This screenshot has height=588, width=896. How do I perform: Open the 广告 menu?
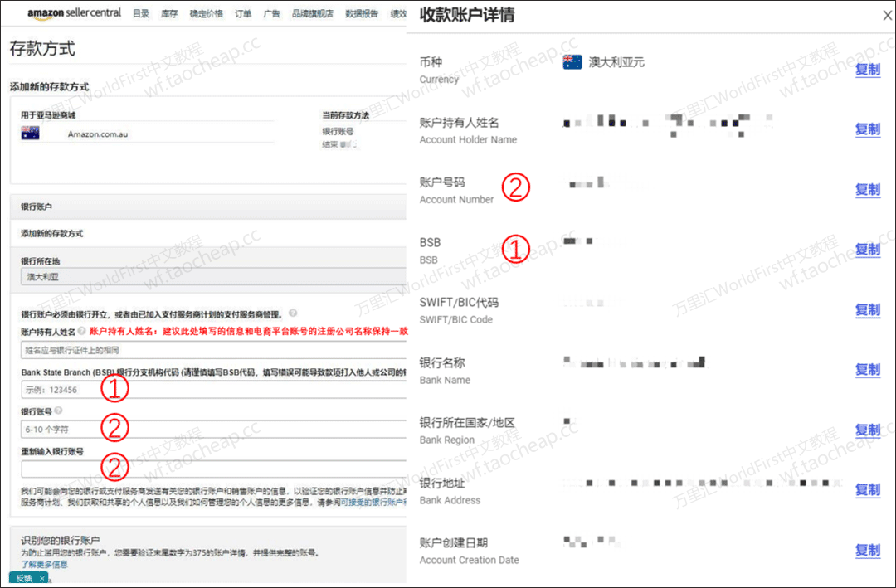click(x=271, y=14)
